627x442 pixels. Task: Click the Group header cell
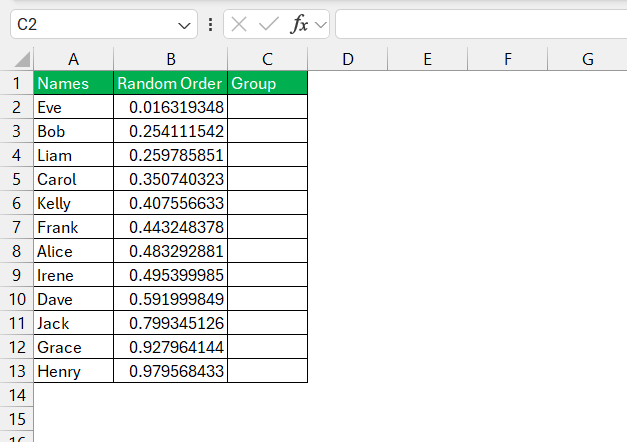[268, 83]
